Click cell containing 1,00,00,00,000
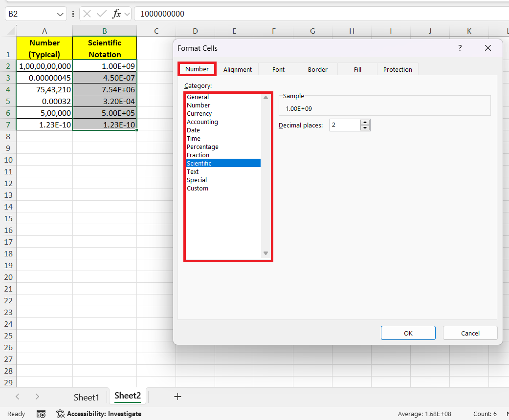The width and height of the screenshot is (509, 420). pyautogui.click(x=44, y=66)
